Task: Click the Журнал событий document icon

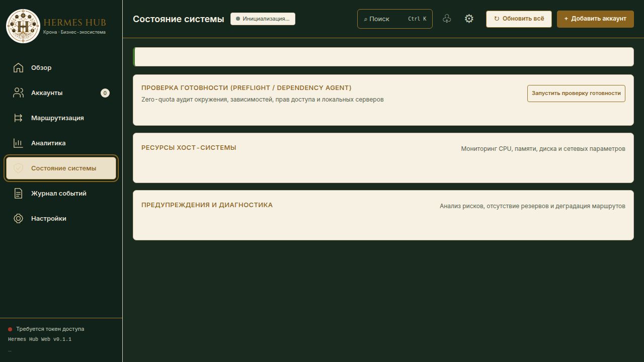Action: point(18,193)
